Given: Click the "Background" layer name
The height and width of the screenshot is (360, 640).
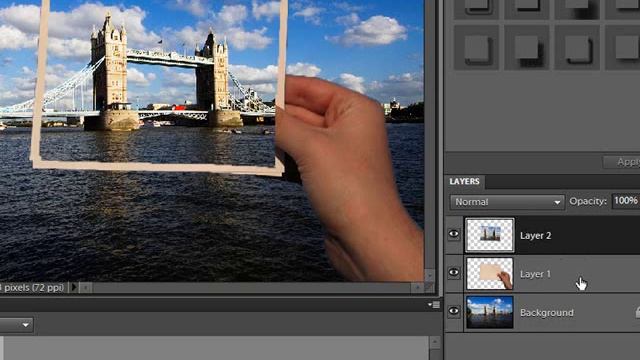Looking at the screenshot, I should 547,313.
